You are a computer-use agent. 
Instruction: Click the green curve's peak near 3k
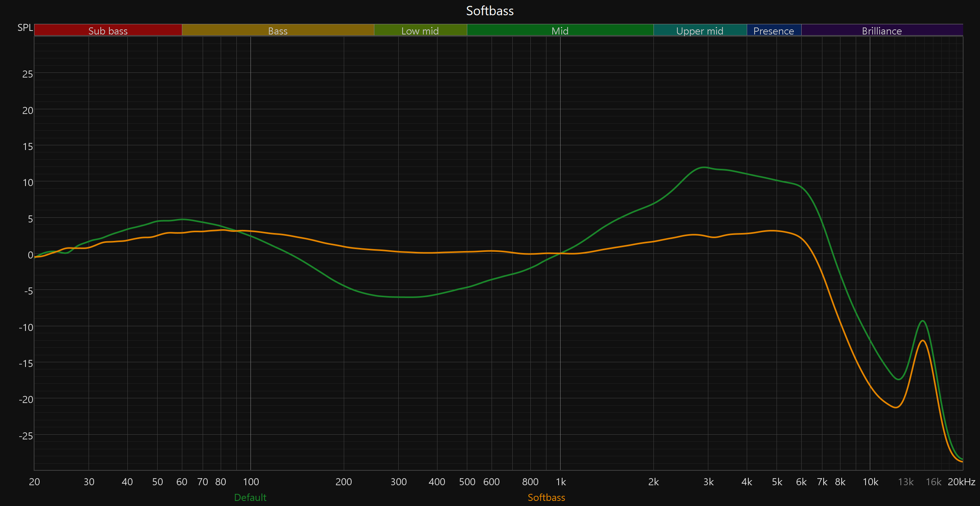[704, 167]
